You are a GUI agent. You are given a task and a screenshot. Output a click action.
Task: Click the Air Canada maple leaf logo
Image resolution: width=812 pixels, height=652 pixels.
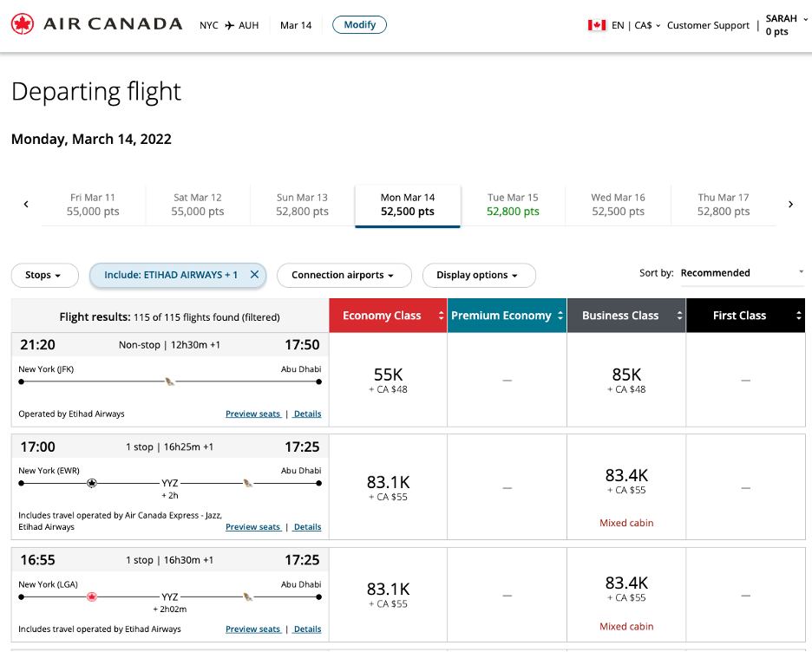coord(22,23)
